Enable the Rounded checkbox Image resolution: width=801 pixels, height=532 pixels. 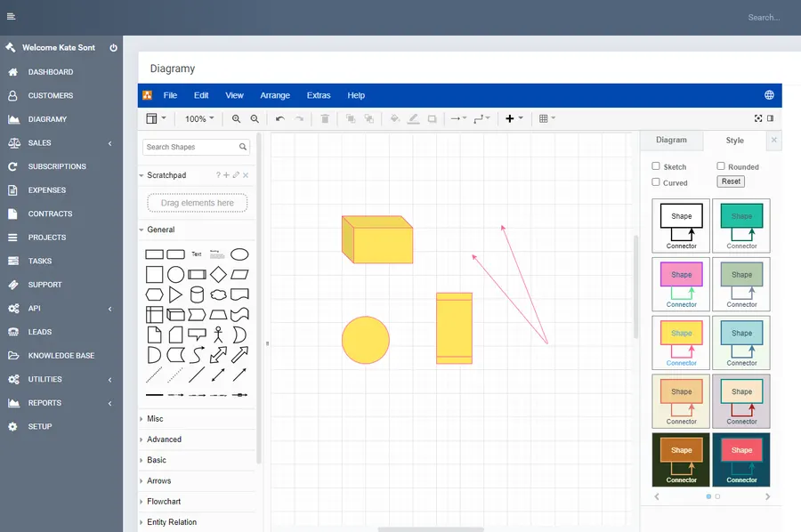721,166
